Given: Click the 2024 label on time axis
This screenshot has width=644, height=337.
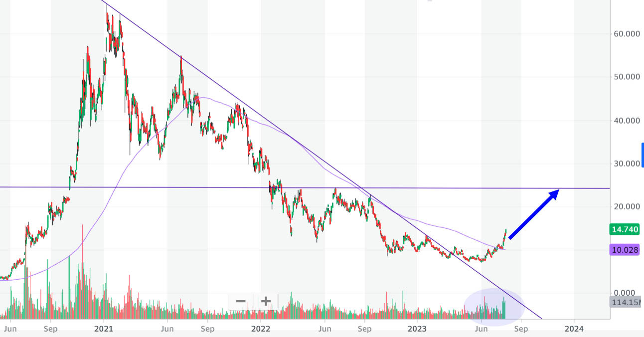Looking at the screenshot, I should pos(574,329).
